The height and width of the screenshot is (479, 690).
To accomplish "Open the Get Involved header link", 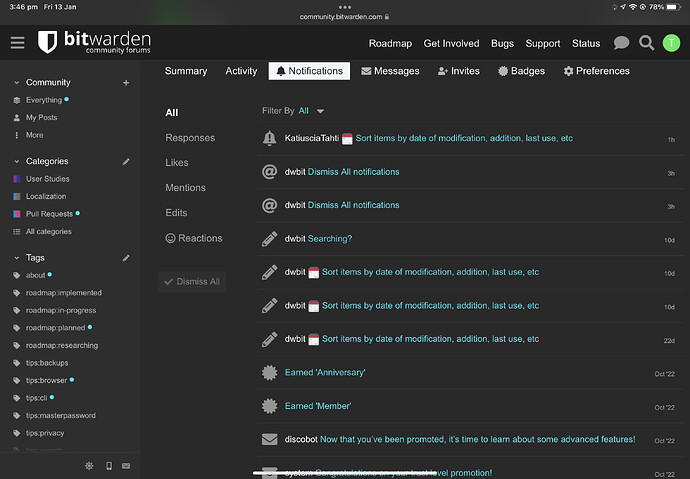I will [x=451, y=44].
